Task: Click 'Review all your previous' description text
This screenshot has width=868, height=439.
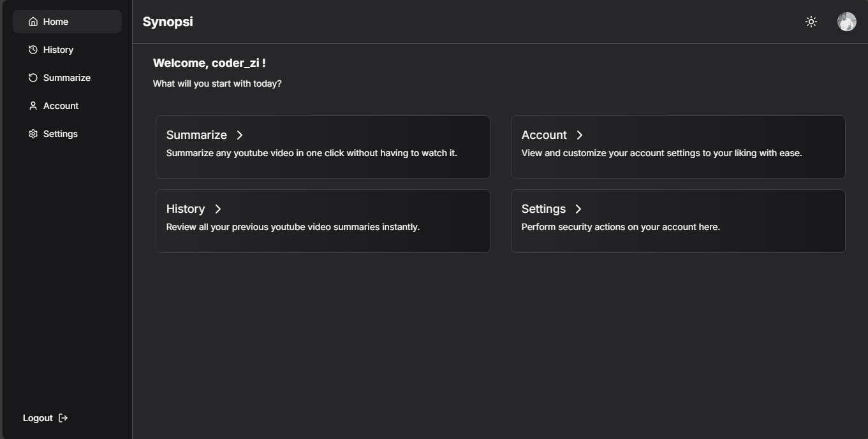Action: tap(293, 227)
